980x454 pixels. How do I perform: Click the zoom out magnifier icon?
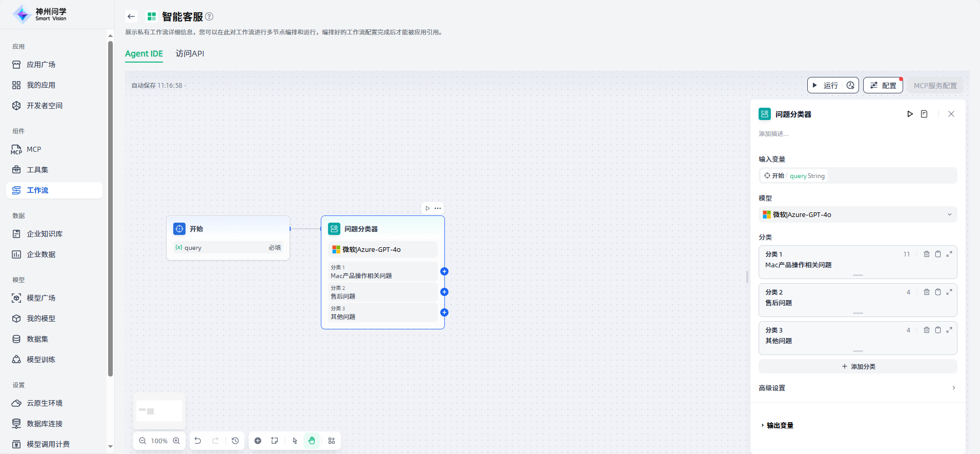click(x=142, y=441)
